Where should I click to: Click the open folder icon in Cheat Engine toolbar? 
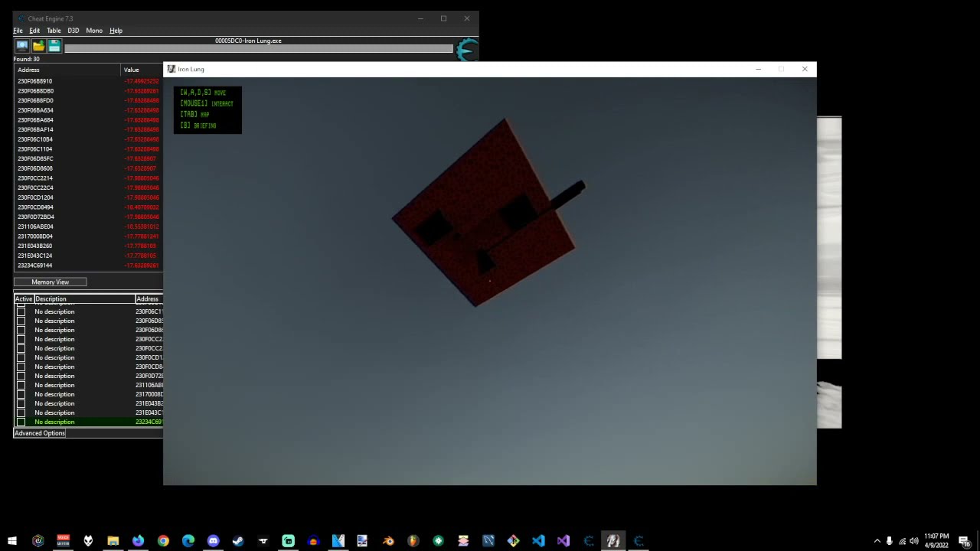pos(38,47)
